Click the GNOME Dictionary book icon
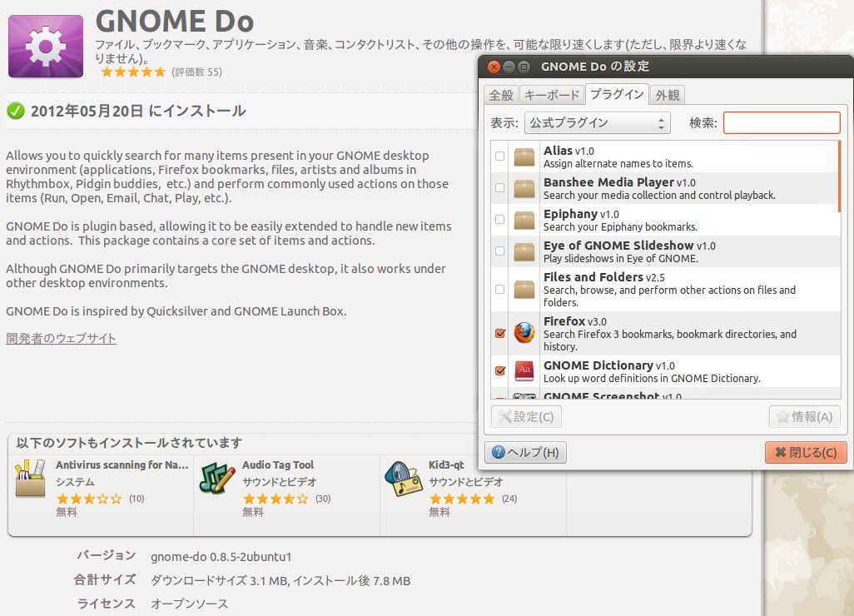 click(524, 371)
